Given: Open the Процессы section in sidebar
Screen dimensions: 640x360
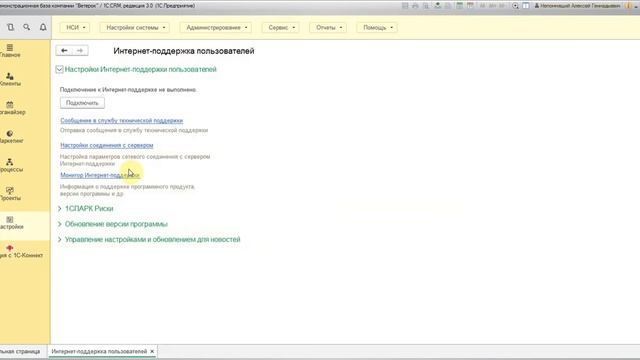Looking at the screenshot, I should coord(11,165).
